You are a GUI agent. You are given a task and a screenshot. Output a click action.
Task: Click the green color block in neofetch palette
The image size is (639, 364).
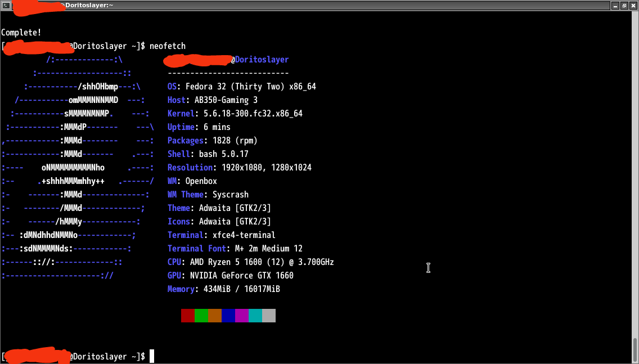pos(201,316)
